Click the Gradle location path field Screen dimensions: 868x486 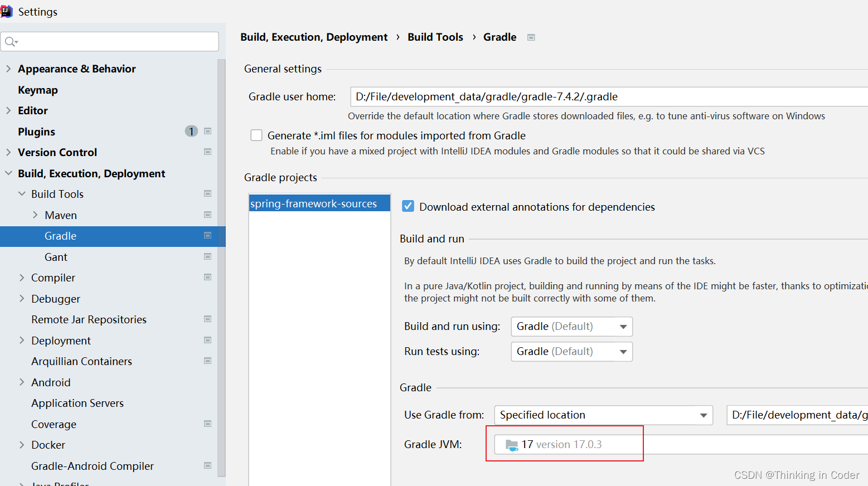pyautogui.click(x=797, y=415)
